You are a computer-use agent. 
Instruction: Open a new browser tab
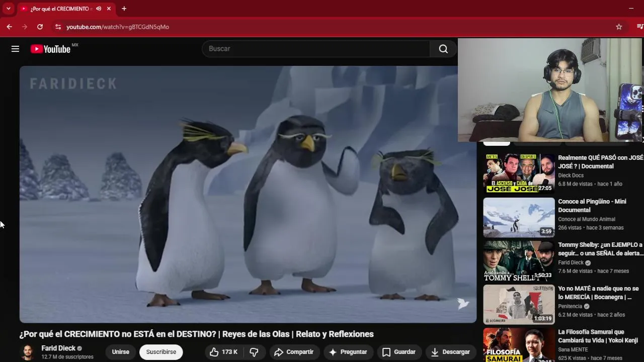click(124, 9)
